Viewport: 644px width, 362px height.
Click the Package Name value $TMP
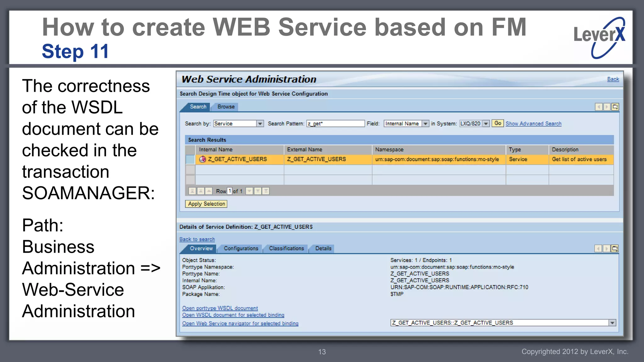coord(397,294)
